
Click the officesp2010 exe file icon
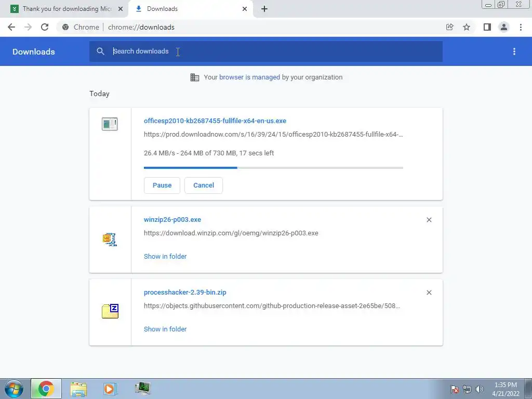tap(110, 124)
